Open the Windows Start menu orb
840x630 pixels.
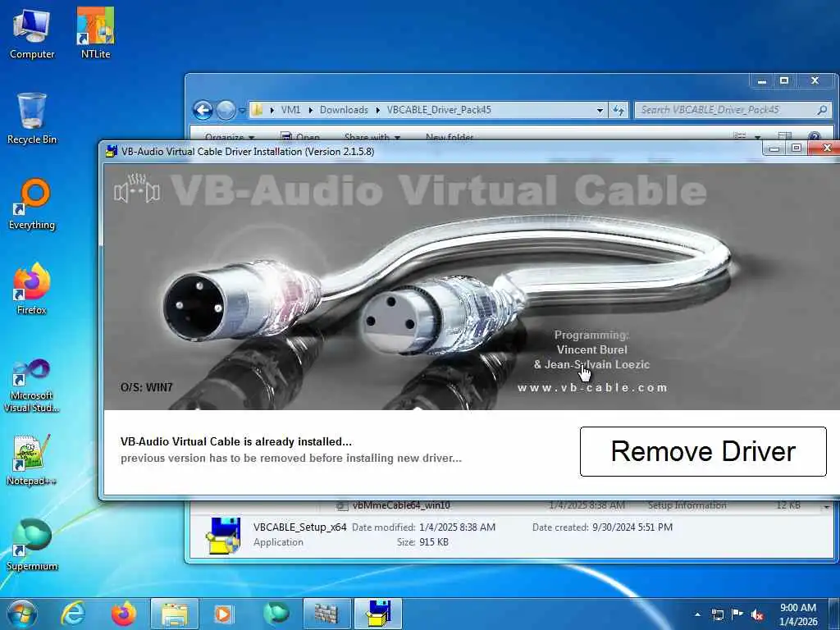coord(22,614)
